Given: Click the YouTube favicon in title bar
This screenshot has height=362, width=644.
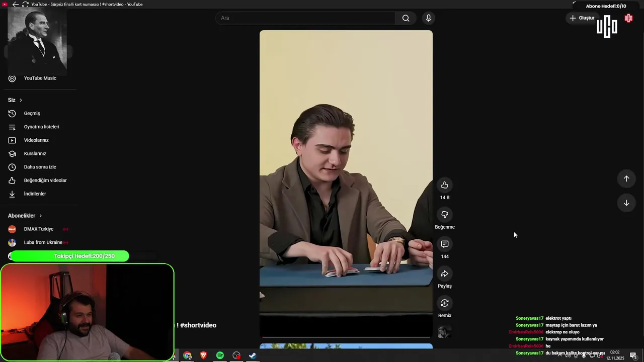Looking at the screenshot, I should click(5, 4).
